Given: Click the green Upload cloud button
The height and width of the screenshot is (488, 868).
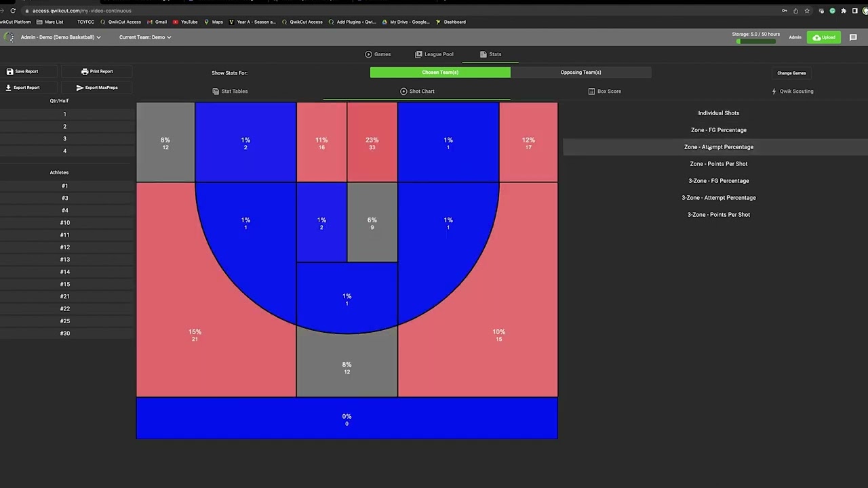Looking at the screenshot, I should coord(824,37).
